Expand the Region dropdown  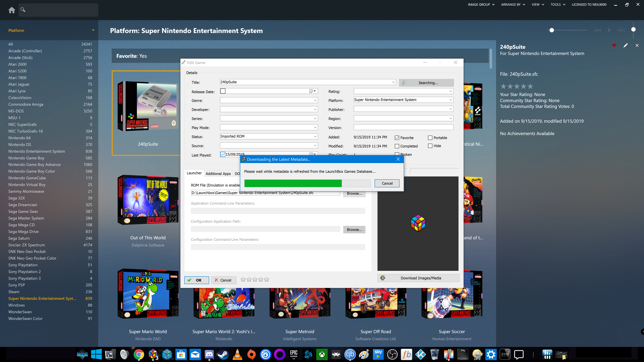point(450,118)
